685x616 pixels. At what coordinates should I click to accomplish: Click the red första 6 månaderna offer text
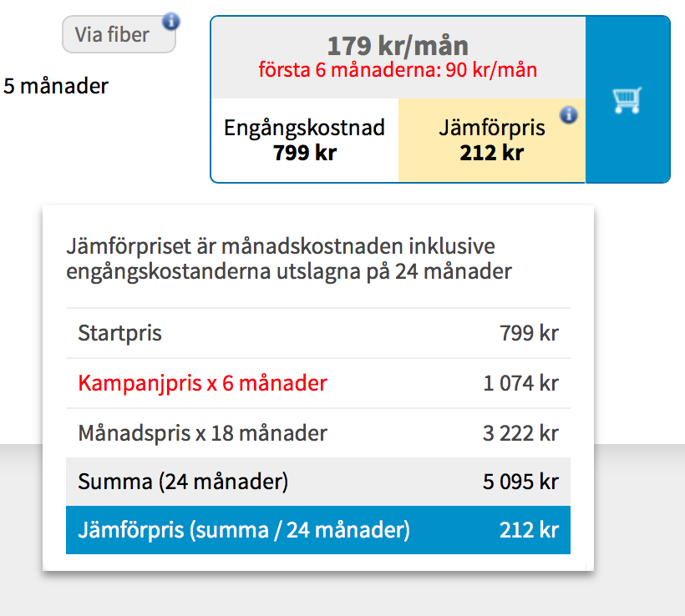(398, 70)
